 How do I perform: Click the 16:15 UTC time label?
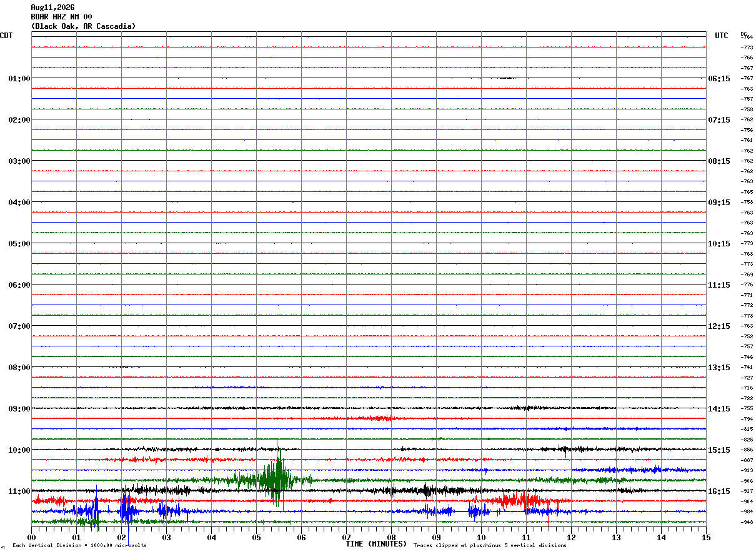pos(719,491)
